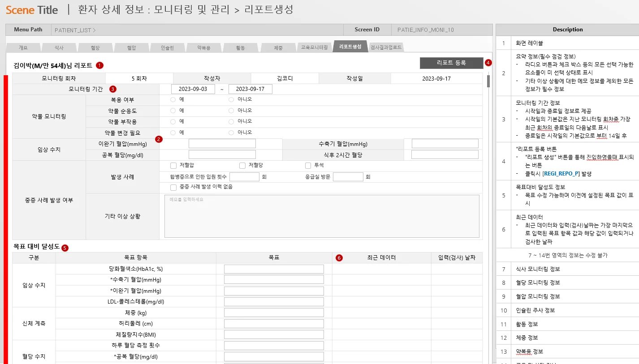Open the 혈압 tab
This screenshot has width=639, height=364.
(x=132, y=47)
